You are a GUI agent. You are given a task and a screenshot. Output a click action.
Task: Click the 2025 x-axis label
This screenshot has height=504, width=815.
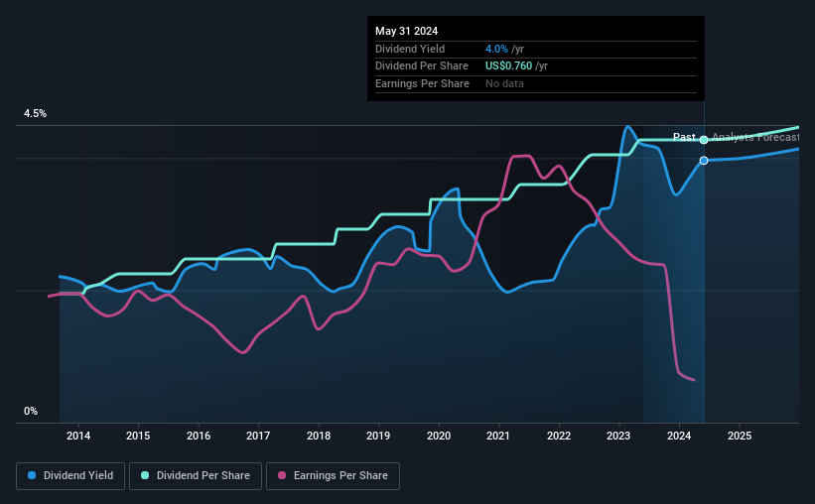coord(740,436)
